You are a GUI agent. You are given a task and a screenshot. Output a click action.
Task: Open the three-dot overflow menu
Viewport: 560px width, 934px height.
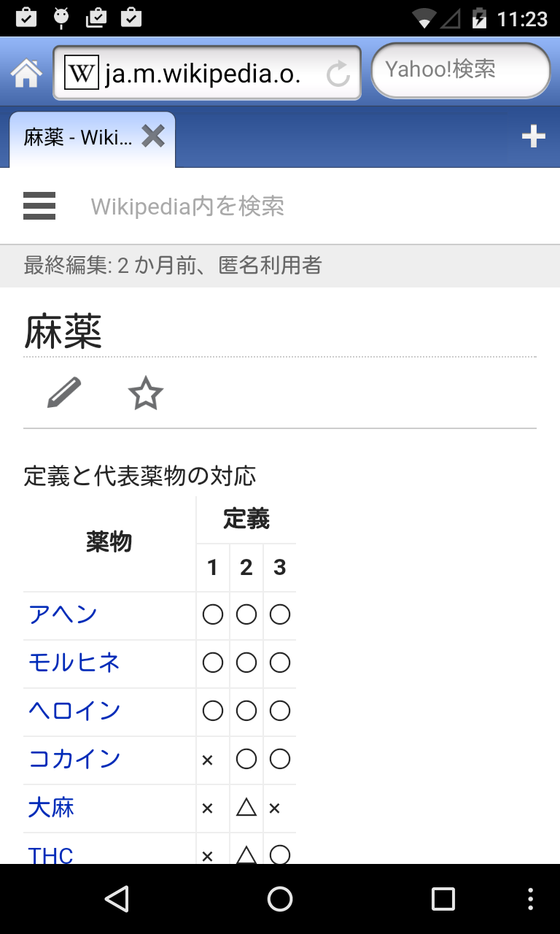pos(530,899)
